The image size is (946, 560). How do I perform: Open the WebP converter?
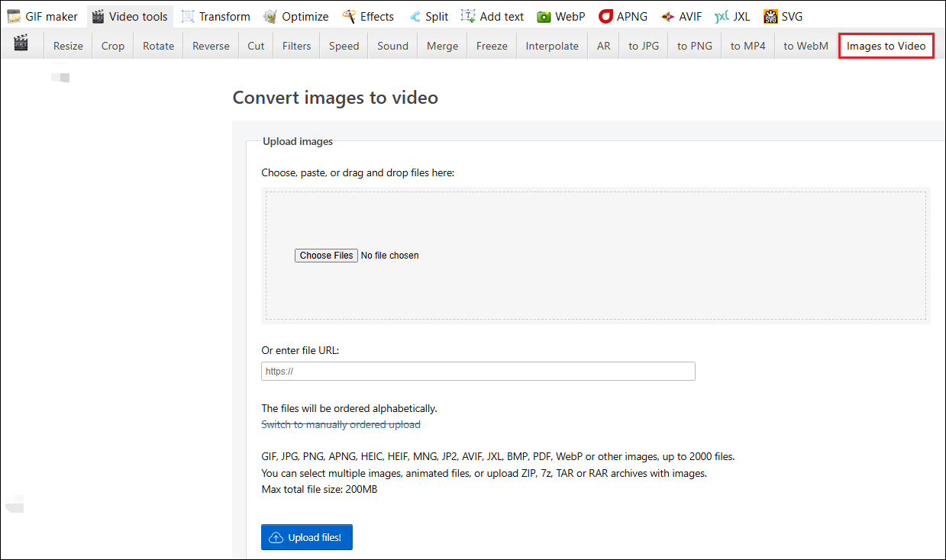tap(561, 15)
